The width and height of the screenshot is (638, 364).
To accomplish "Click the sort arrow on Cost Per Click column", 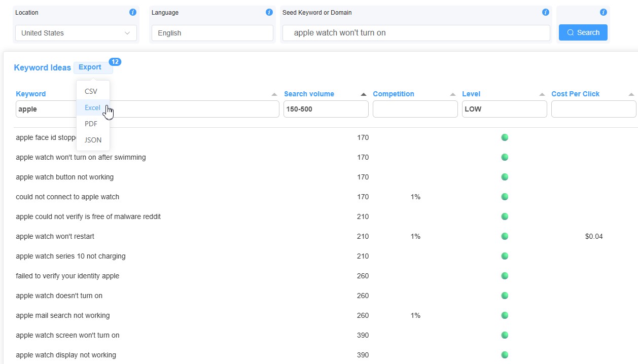I will [x=631, y=94].
